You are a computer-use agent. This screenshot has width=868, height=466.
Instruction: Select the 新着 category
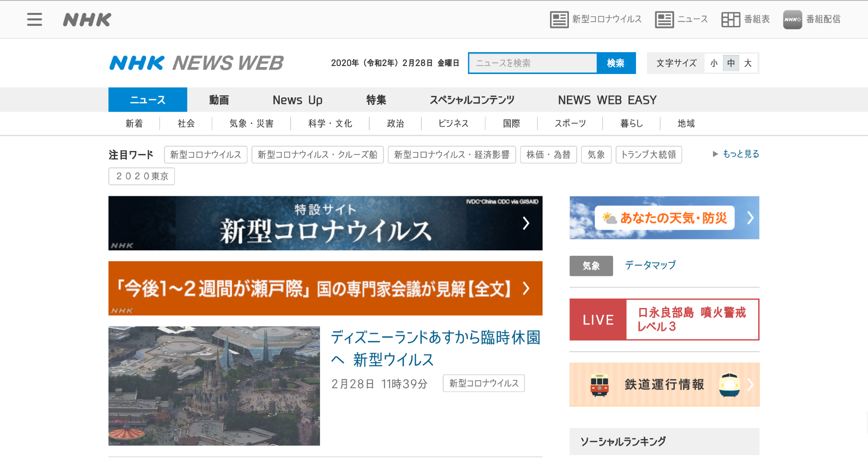[134, 123]
